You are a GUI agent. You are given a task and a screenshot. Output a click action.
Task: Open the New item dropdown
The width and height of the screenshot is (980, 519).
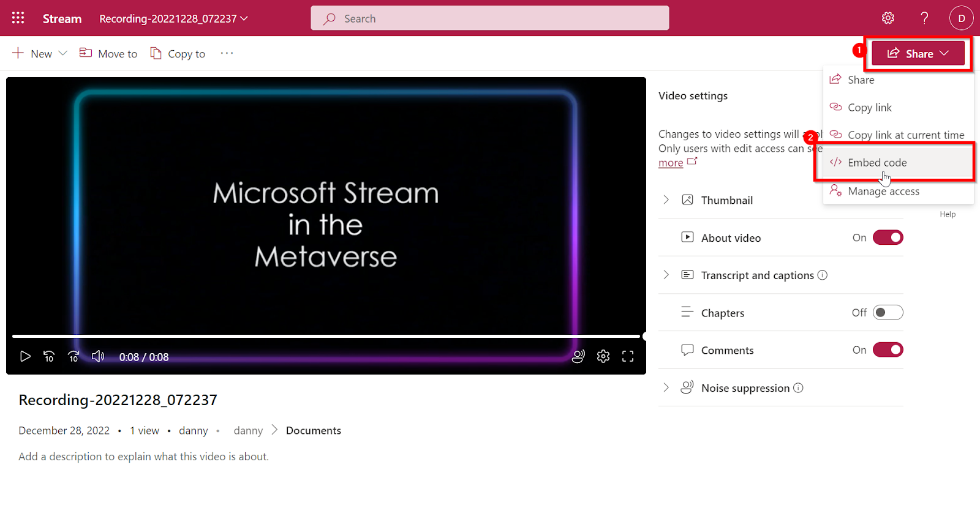pyautogui.click(x=39, y=53)
